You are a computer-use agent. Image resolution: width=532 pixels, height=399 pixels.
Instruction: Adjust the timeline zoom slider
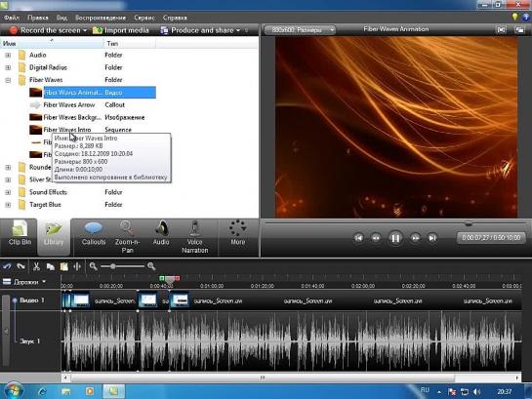tap(113, 266)
